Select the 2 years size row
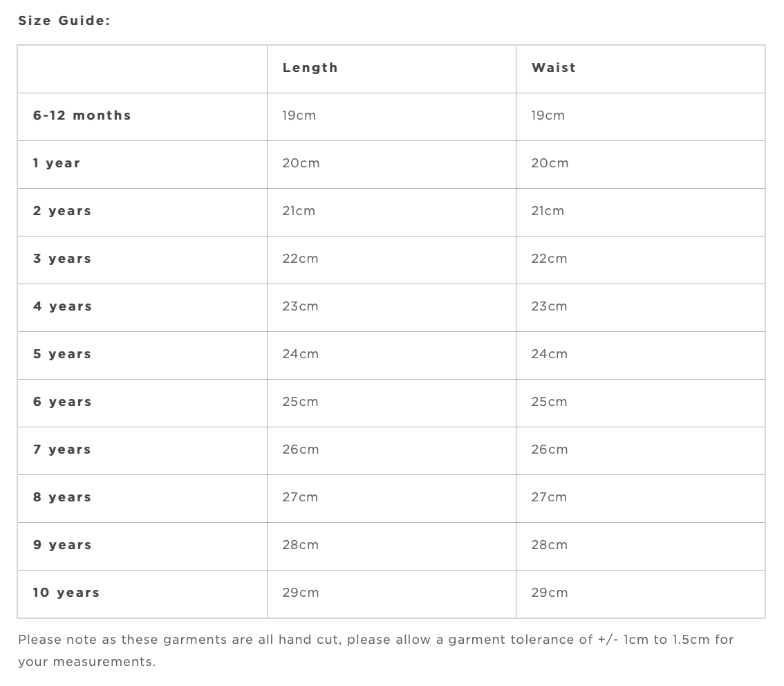Screen dimensions: 784x686 (x=62, y=211)
